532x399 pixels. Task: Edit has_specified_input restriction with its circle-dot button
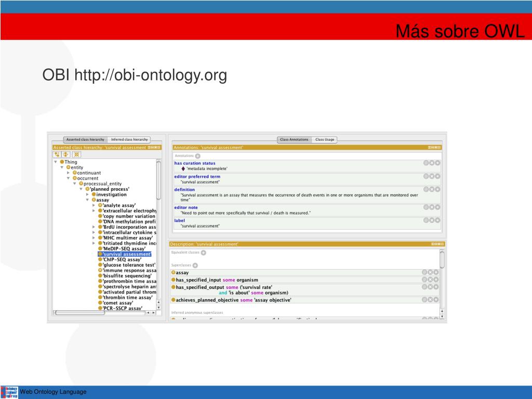(x=436, y=280)
